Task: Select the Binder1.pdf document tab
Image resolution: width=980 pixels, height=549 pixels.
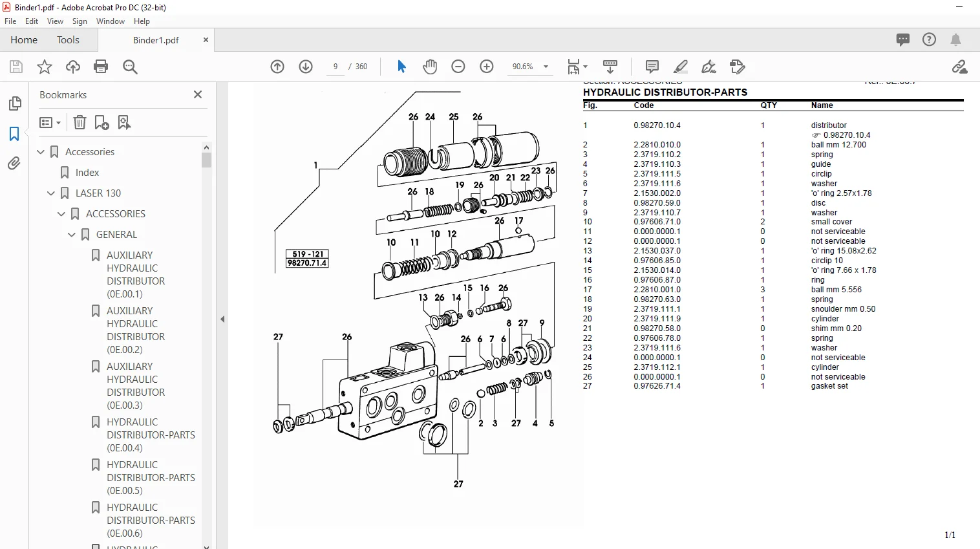Action: (x=156, y=40)
